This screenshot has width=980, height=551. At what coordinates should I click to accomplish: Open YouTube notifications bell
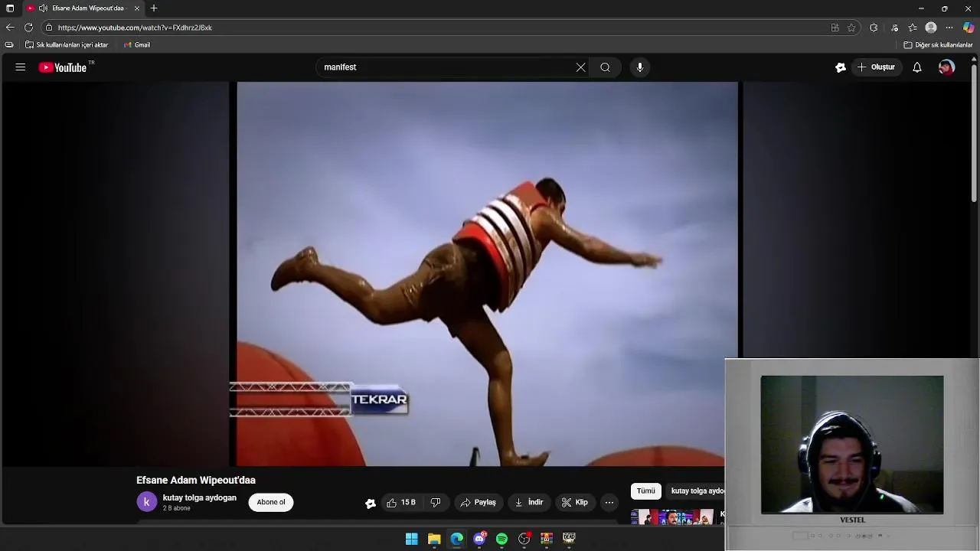pos(916,67)
